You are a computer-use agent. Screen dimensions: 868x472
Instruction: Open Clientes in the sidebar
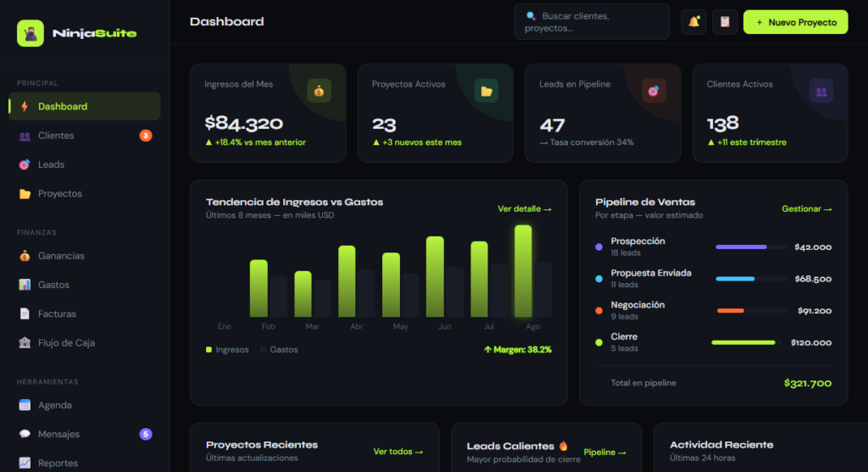(56, 136)
